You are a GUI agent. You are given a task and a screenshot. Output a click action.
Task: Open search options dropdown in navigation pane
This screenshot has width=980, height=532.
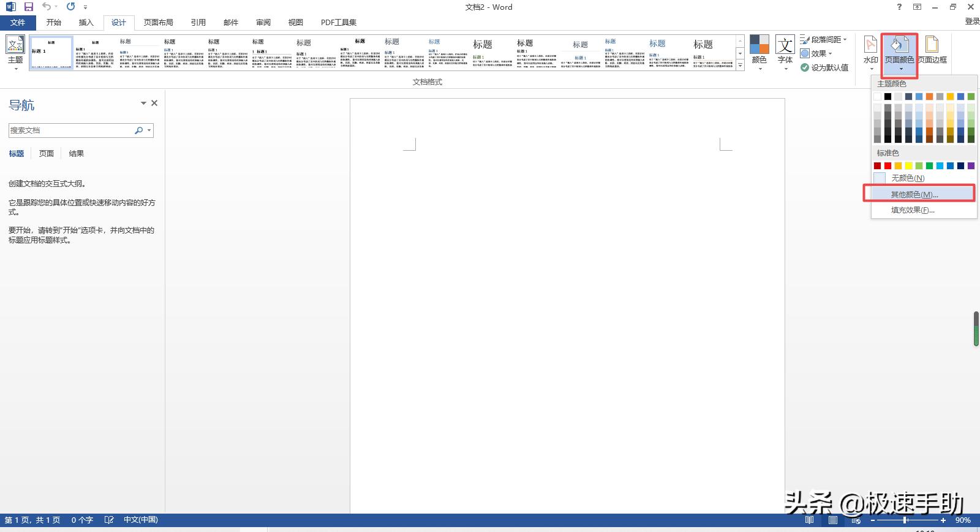tap(149, 131)
